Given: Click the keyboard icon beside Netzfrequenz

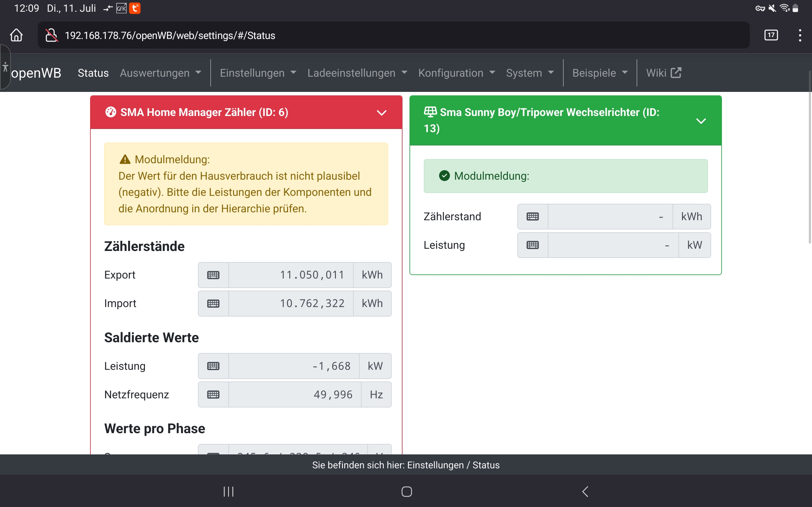Looking at the screenshot, I should click(213, 395).
